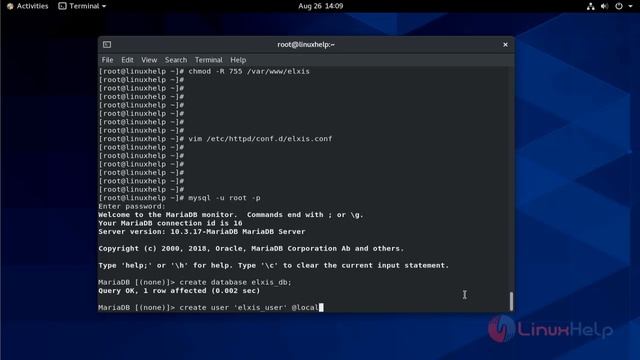Image resolution: width=640 pixels, height=360 pixels.
Task: Open the Terminal menu in menu bar
Action: (209, 60)
